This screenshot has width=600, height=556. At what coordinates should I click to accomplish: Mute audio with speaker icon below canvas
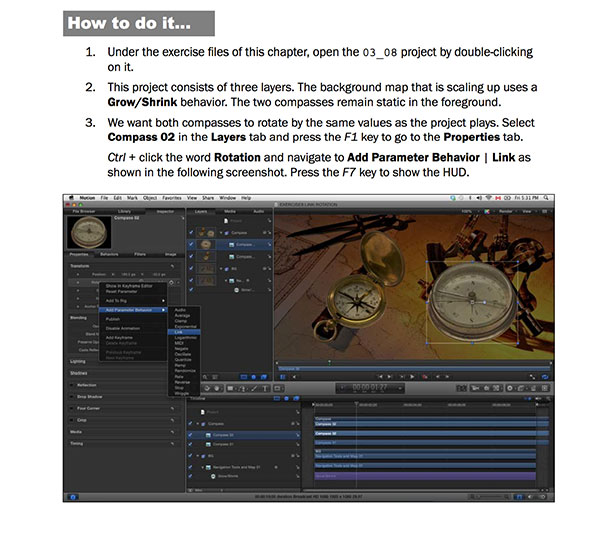point(293,377)
